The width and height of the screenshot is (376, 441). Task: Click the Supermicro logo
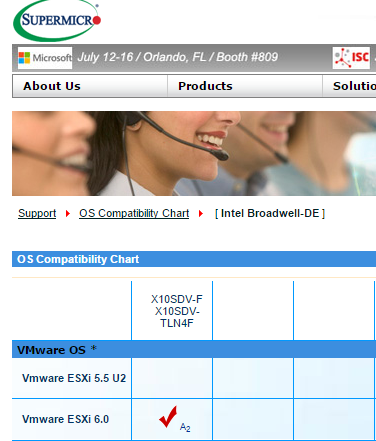tap(57, 21)
